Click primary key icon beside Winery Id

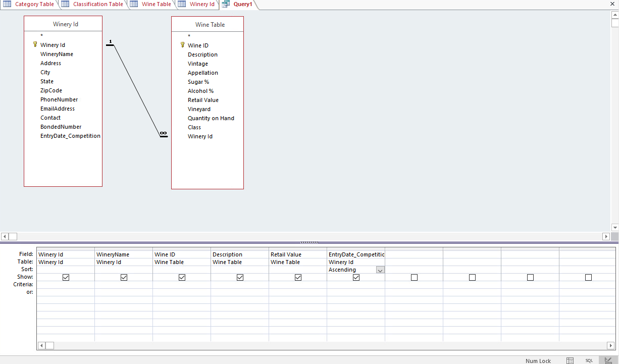coord(35,44)
